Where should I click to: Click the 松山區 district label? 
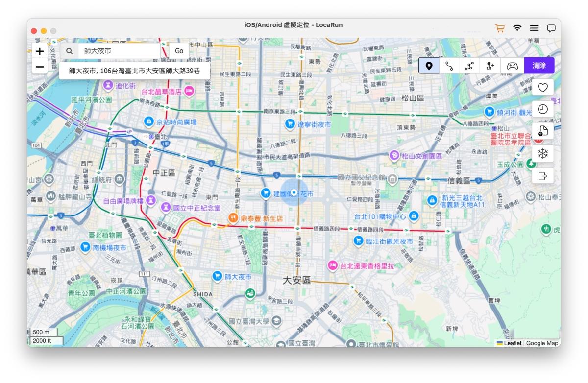413,98
